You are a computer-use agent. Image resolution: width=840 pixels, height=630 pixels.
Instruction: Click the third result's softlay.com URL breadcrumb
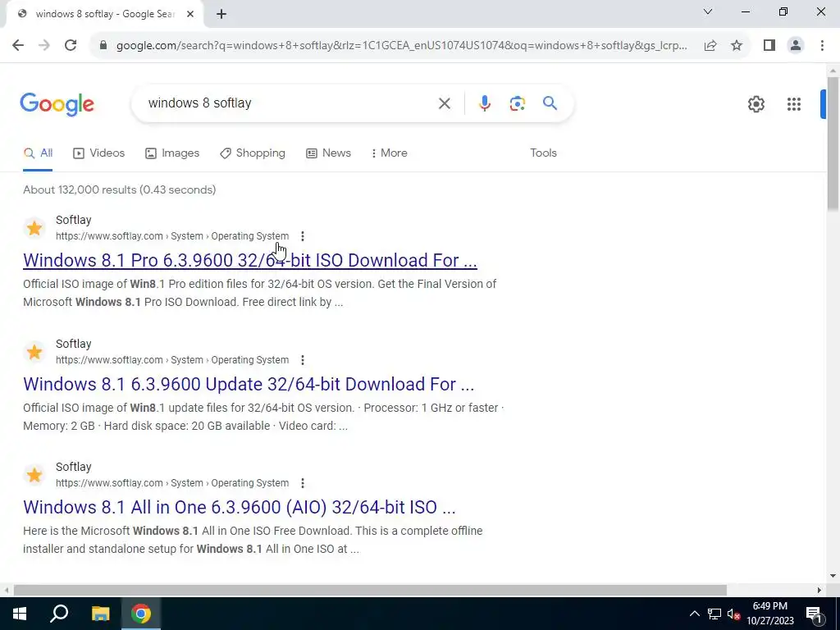click(172, 483)
